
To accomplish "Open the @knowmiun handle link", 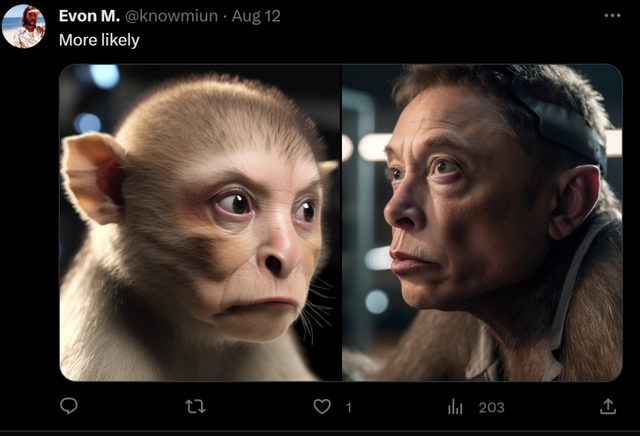I will [171, 16].
